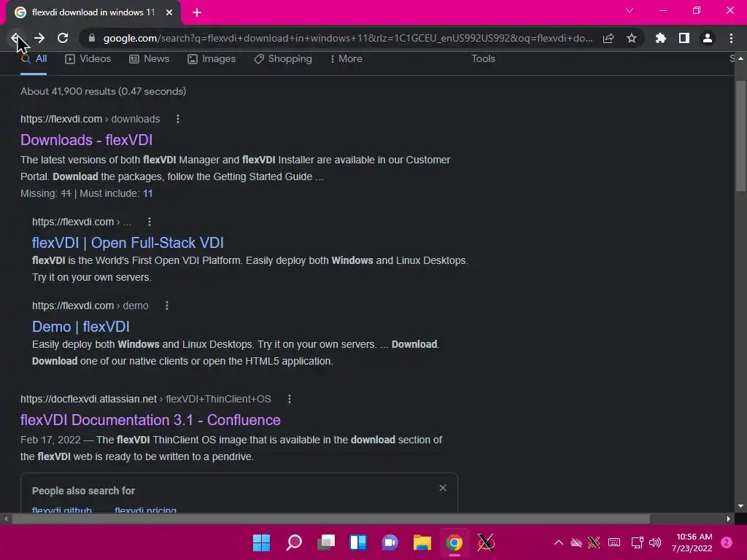Open the notification badge showing 2
Screen dimensions: 747x560
click(727, 542)
